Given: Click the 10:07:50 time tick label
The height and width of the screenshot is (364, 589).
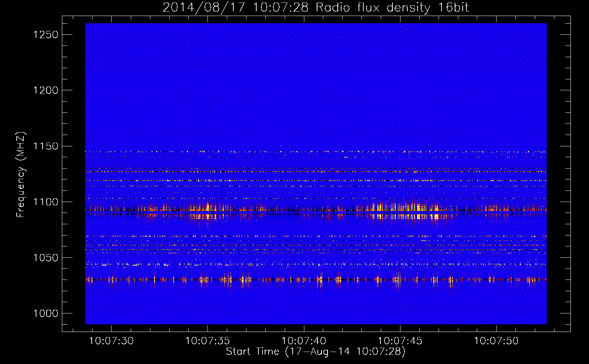Looking at the screenshot, I should pos(496,341).
